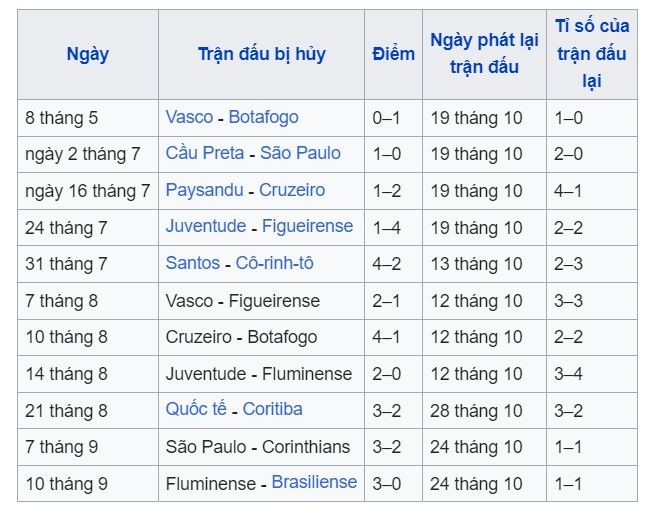Open the blue Juventude link in the 24 tháng 7 row

tap(206, 226)
